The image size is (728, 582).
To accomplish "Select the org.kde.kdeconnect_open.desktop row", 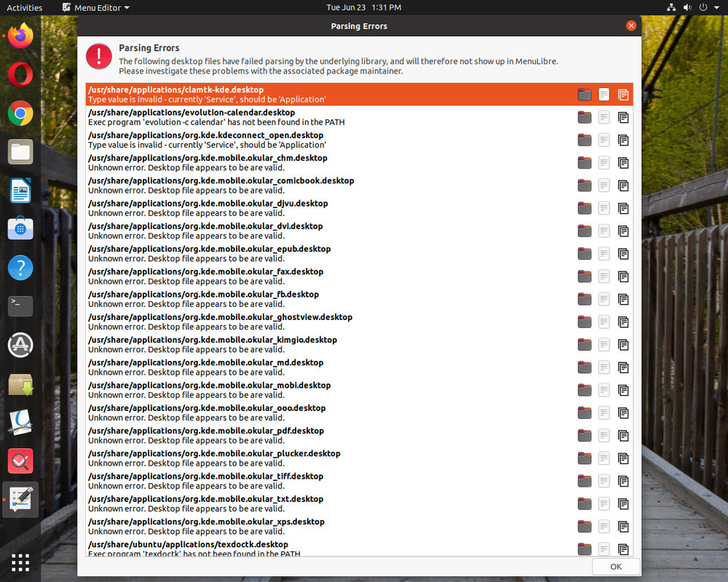I will pos(360,140).
